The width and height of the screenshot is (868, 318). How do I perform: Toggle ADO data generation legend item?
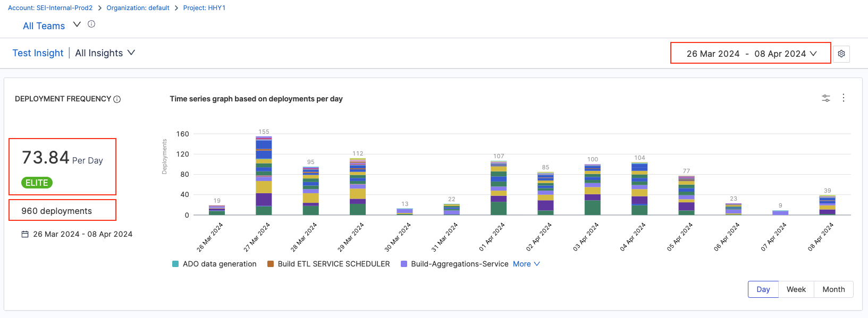(x=214, y=264)
